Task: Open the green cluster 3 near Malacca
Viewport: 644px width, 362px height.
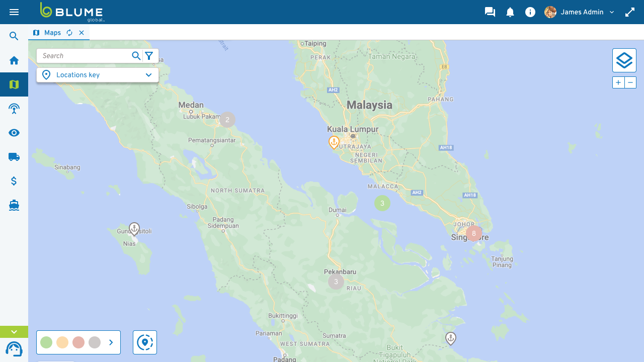Action: point(382,203)
